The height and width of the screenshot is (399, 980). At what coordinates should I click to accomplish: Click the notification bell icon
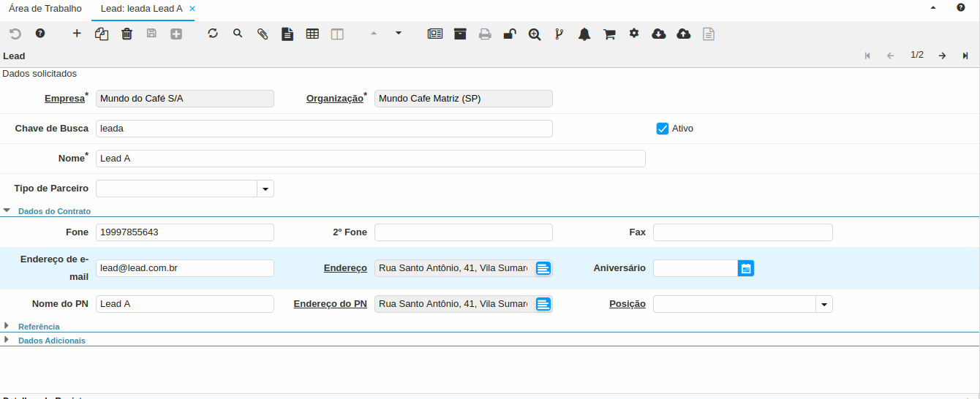tap(584, 34)
